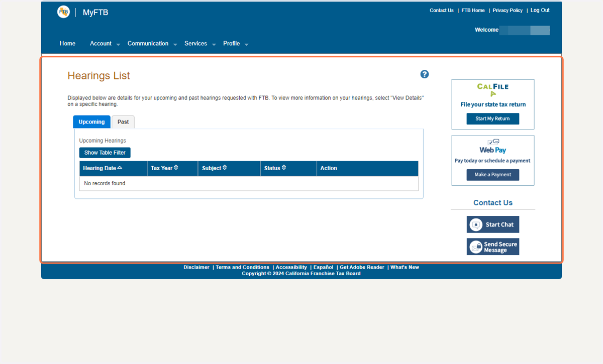The width and height of the screenshot is (603, 364).
Task: Open the Disclaimer footer link
Action: 196,268
